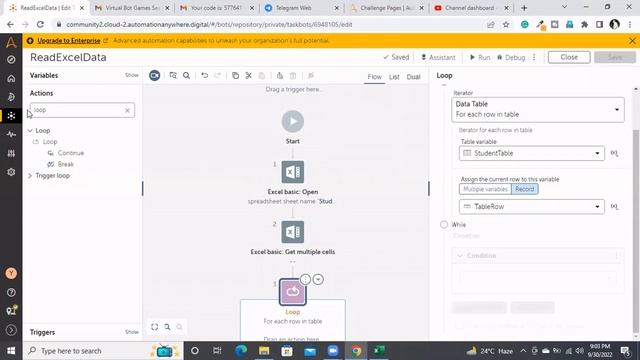The width and height of the screenshot is (640, 360).
Task: Open the browser tab list chevron
Action: 564,7
